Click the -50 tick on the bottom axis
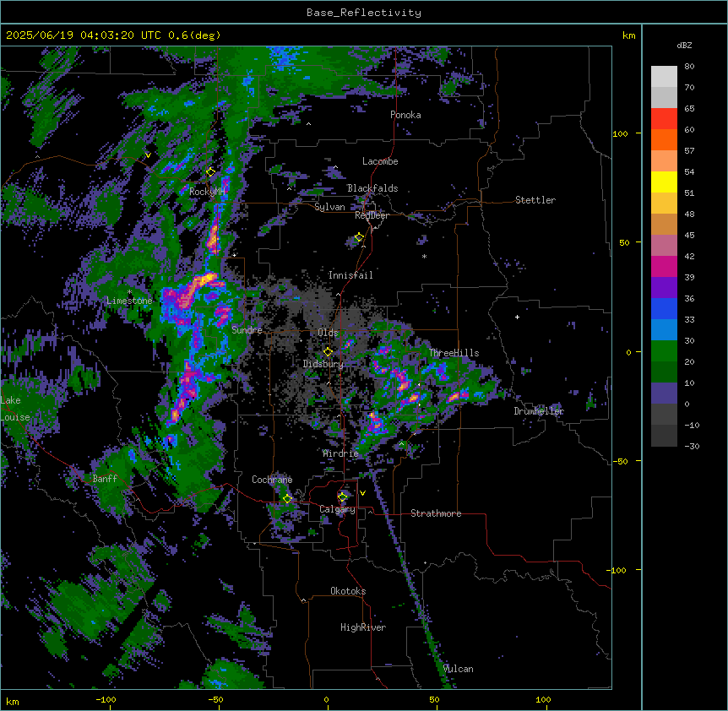The height and width of the screenshot is (711, 728). click(215, 699)
